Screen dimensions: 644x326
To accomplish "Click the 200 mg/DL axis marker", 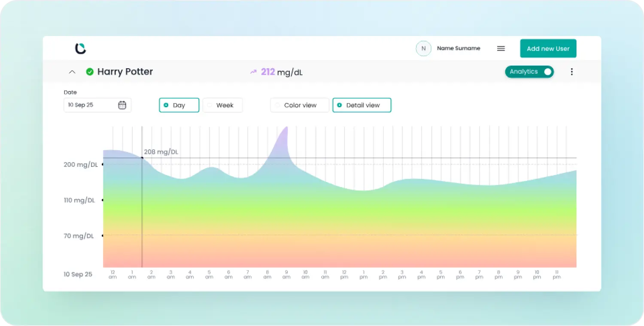I will coord(103,164).
